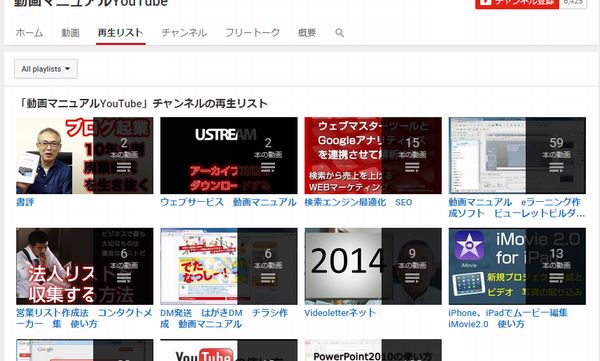Screen dimensions: 600x361
Task: Click the partially visible YouTube logo thumbnail
Action: pos(229,350)
